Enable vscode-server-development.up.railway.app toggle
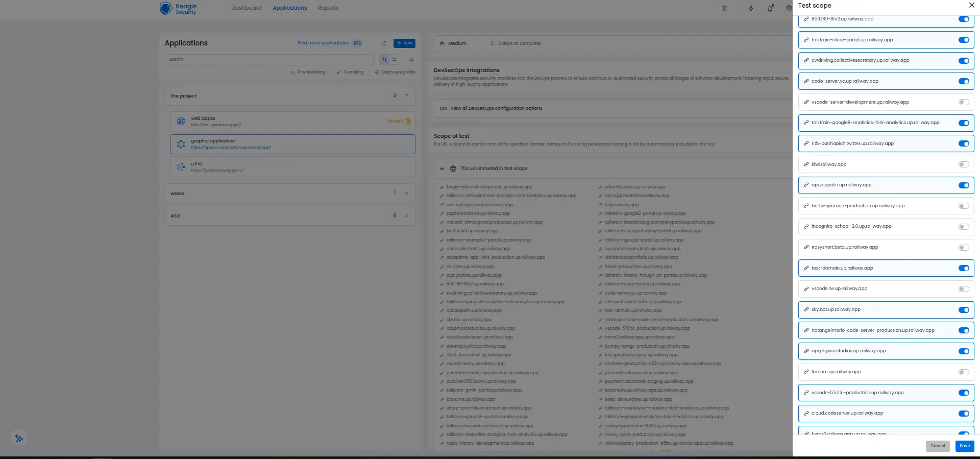 click(x=963, y=102)
